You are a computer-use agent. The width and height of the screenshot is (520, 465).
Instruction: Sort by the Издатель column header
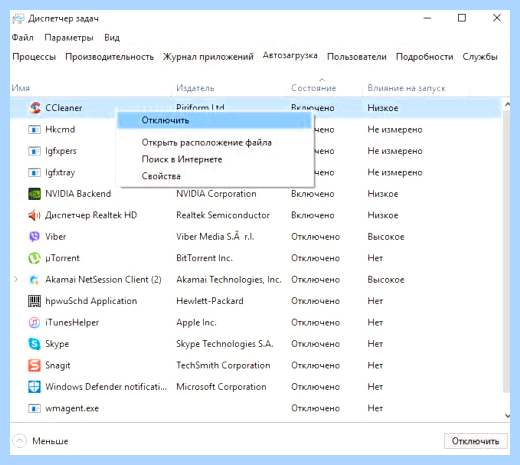click(195, 88)
